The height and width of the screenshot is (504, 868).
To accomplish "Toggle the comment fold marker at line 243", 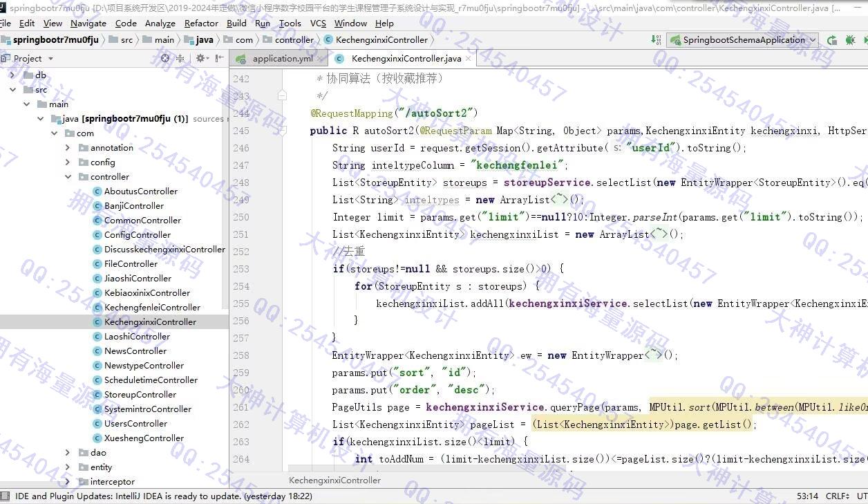I will click(x=282, y=95).
